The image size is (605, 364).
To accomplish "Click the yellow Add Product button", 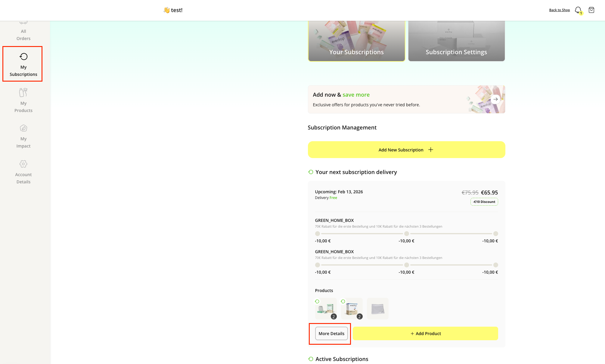I will click(425, 334).
